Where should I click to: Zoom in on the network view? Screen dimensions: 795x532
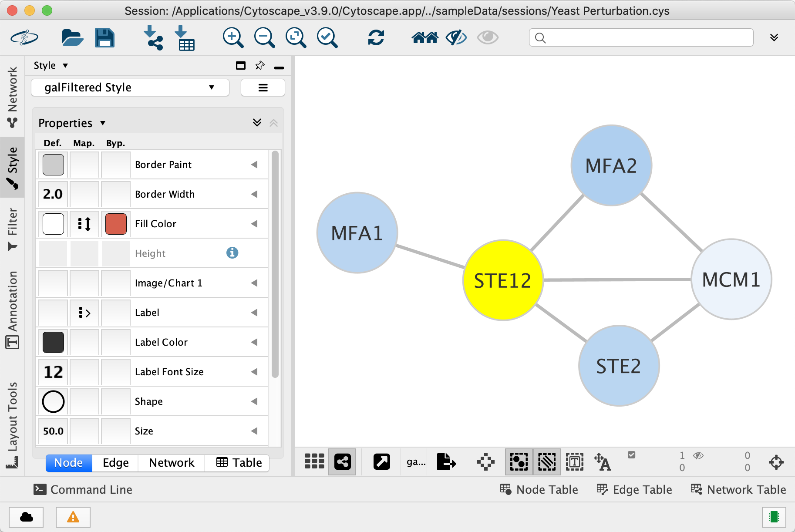[x=233, y=37]
